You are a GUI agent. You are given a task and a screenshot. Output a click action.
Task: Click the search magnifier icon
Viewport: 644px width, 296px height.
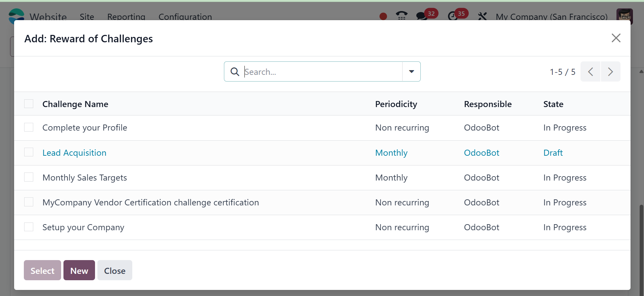tap(235, 72)
